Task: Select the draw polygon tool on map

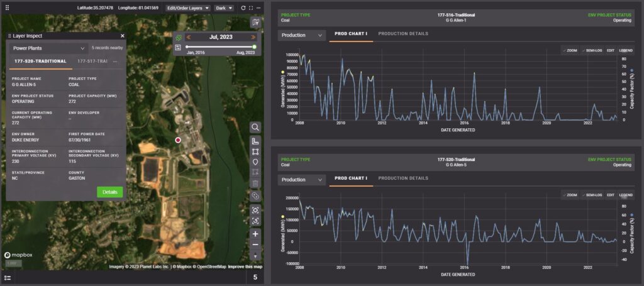Action: point(255,151)
